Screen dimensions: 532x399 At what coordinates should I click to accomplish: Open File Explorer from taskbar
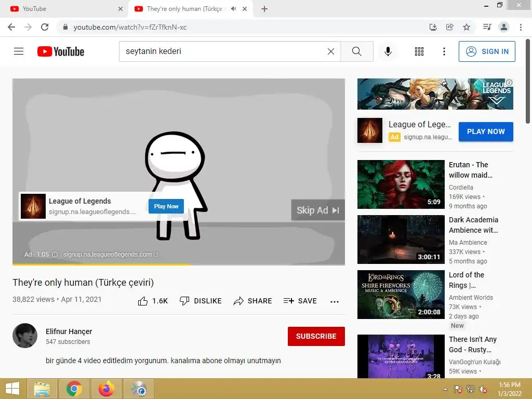(42, 389)
